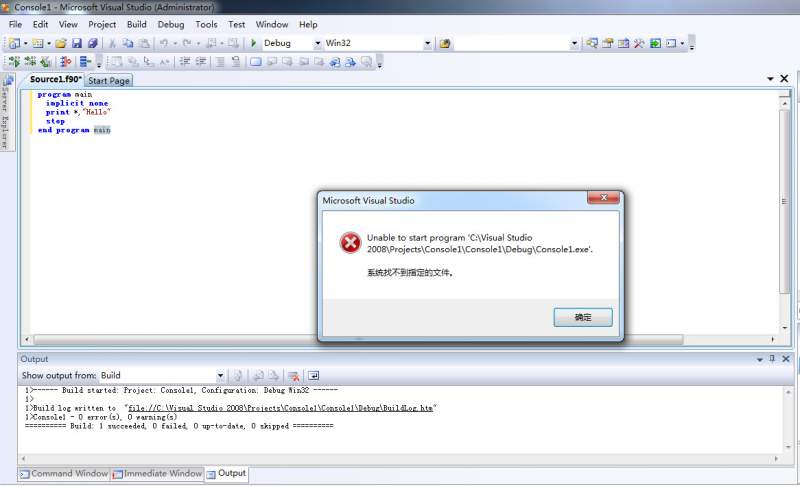The image size is (800, 486).
Task: Click the Paste icon in the toolbar
Action: [x=144, y=43]
